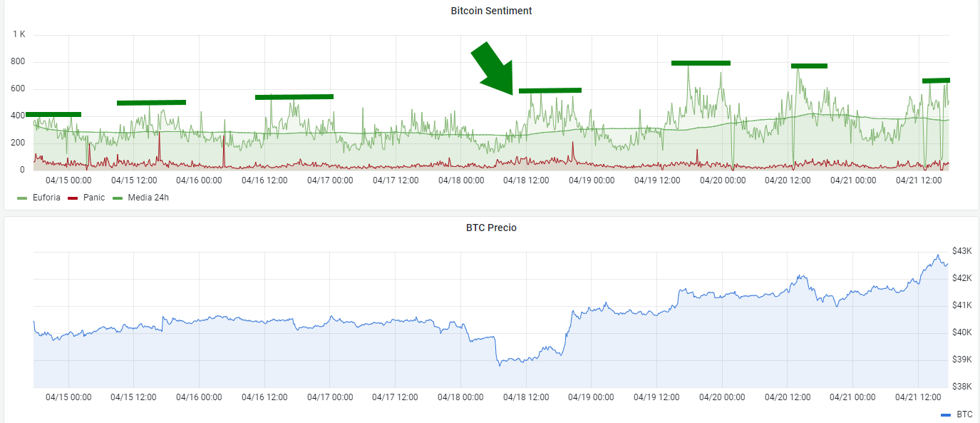Click 04/21 00:00 on Bitcoin Sentiment time axis

[853, 180]
